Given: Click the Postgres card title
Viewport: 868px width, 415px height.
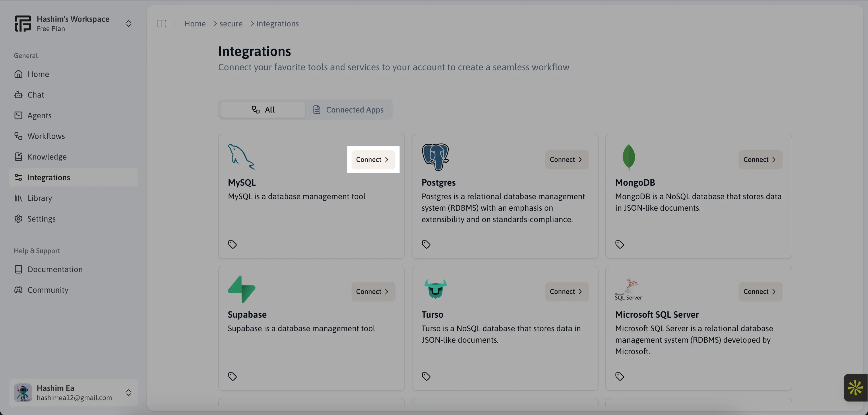Looking at the screenshot, I should (x=438, y=183).
